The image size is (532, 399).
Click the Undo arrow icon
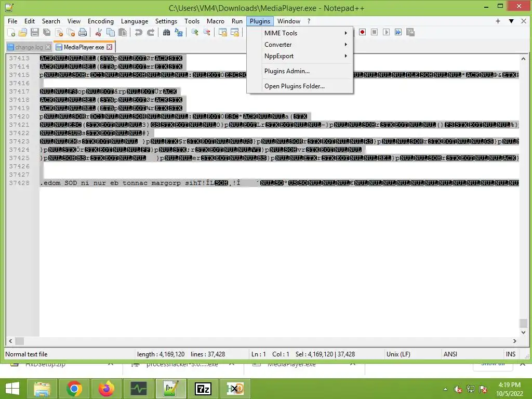(138, 33)
